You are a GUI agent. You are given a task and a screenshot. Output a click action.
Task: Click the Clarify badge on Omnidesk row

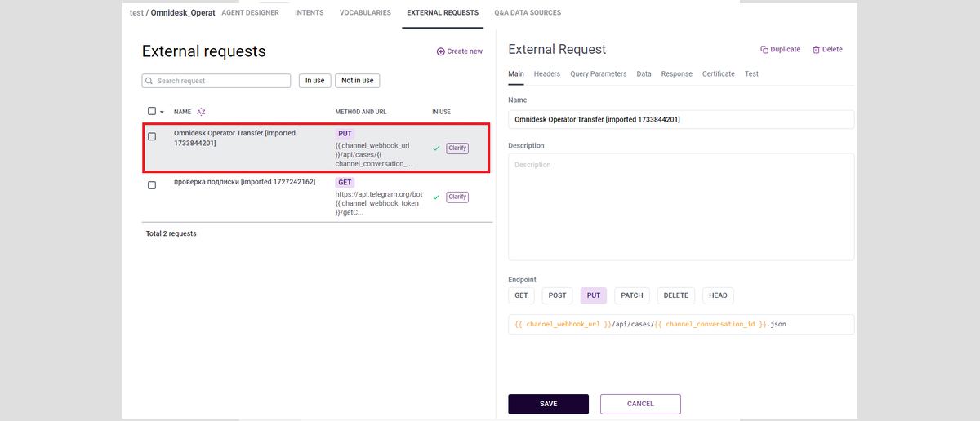pyautogui.click(x=457, y=148)
